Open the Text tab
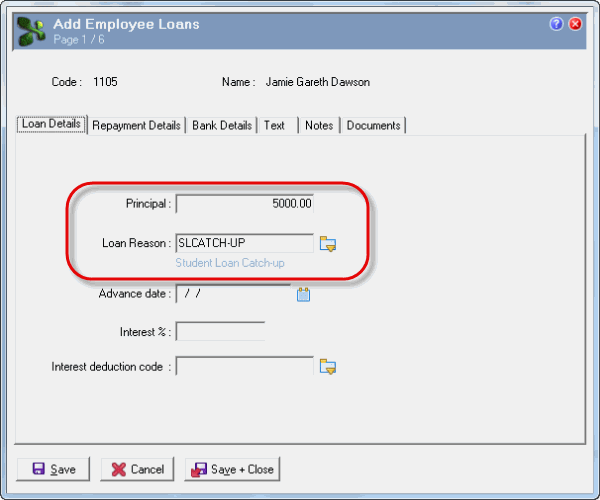 (x=278, y=125)
